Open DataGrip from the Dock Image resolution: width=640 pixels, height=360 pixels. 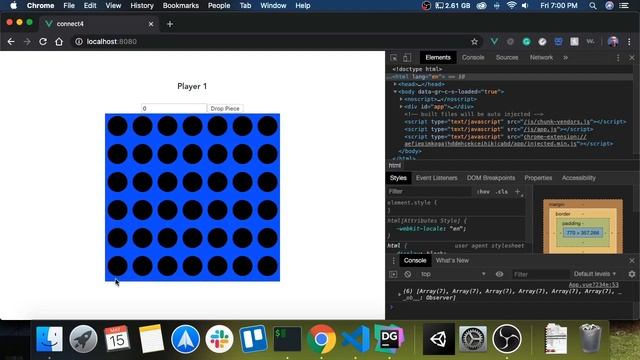pyautogui.click(x=389, y=338)
